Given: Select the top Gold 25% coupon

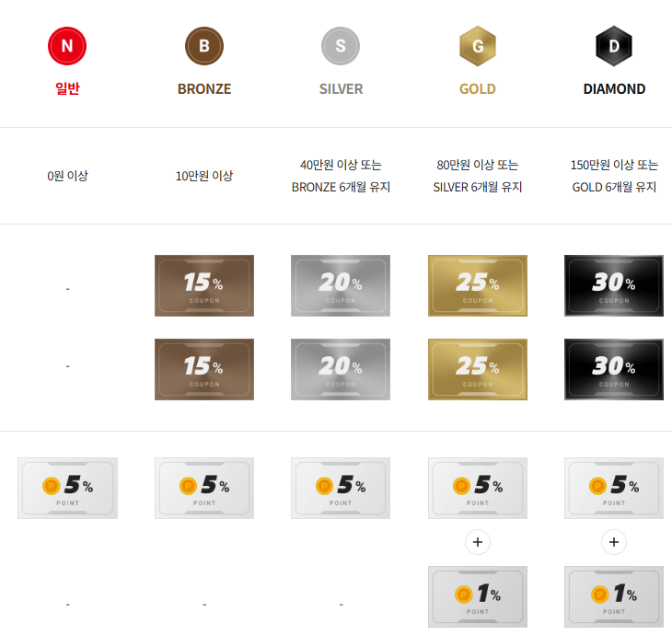Looking at the screenshot, I should (478, 285).
